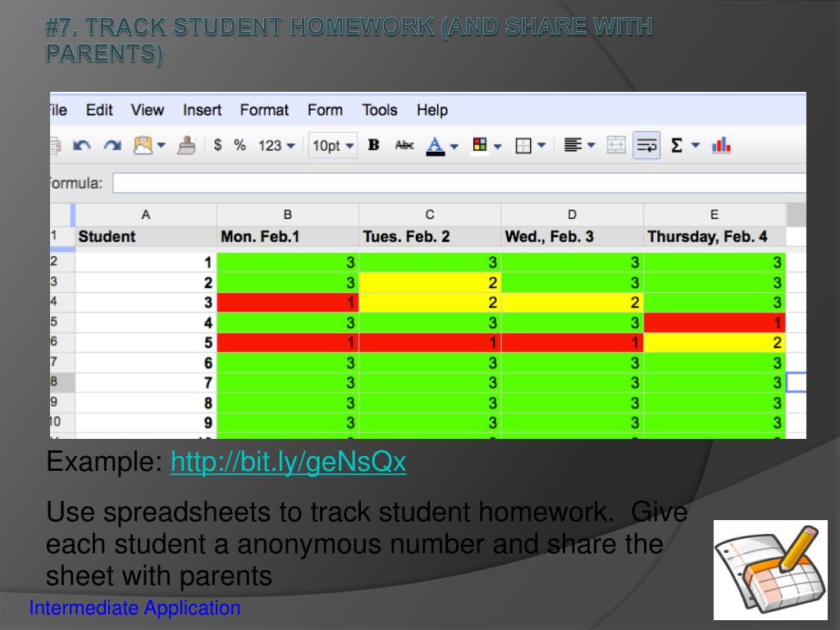Click the cell borders icon
840x630 pixels.
click(x=523, y=146)
